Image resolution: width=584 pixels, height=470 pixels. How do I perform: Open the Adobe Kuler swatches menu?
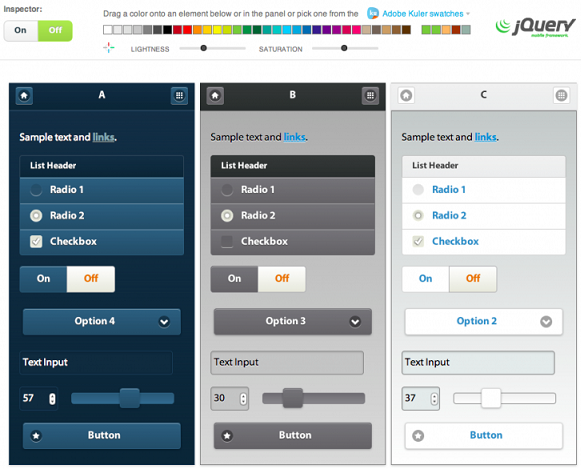coord(426,14)
